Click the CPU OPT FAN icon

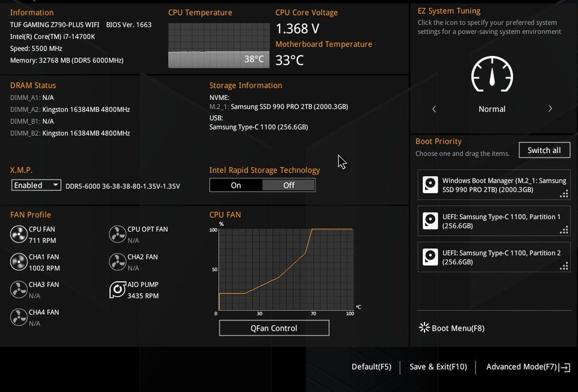pyautogui.click(x=117, y=234)
